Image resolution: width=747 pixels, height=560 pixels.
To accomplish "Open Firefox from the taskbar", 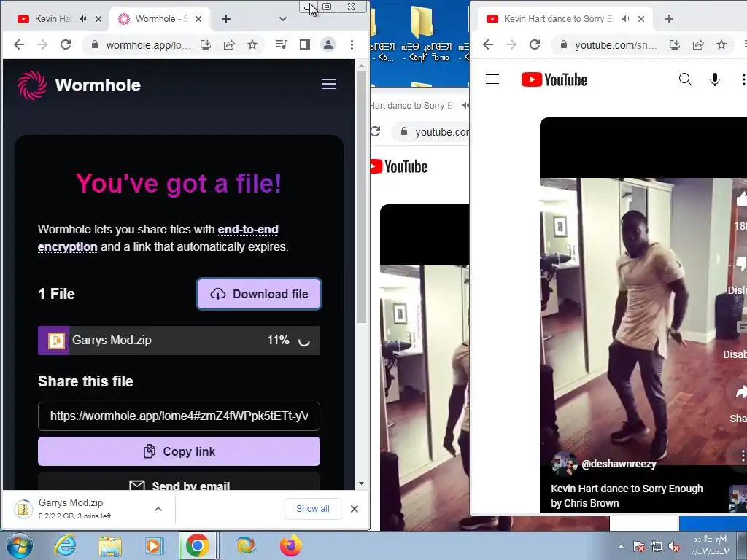I will 290,545.
